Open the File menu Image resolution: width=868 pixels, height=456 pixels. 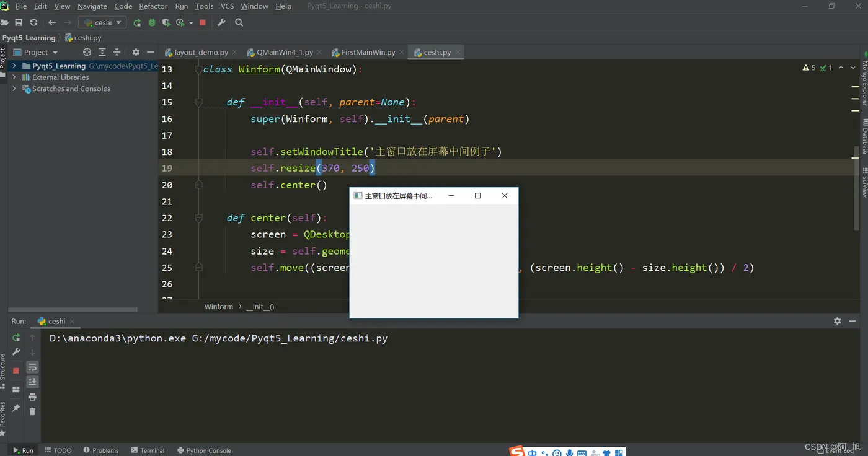point(20,6)
